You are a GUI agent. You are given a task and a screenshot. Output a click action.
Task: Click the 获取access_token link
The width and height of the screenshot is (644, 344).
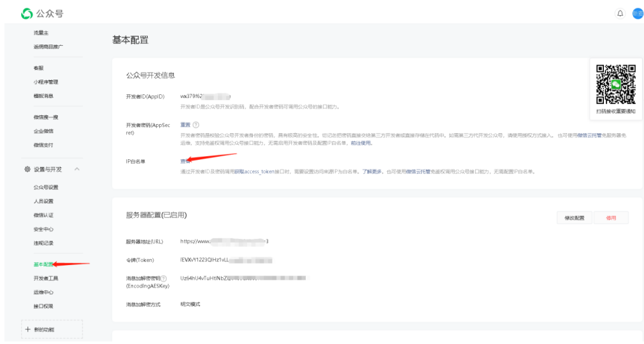tap(254, 171)
